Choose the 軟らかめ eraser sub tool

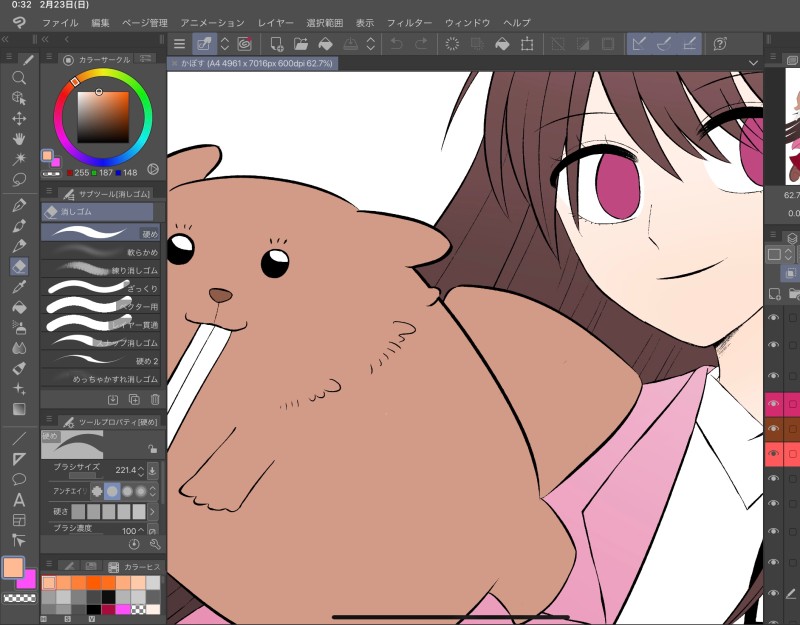(x=101, y=252)
